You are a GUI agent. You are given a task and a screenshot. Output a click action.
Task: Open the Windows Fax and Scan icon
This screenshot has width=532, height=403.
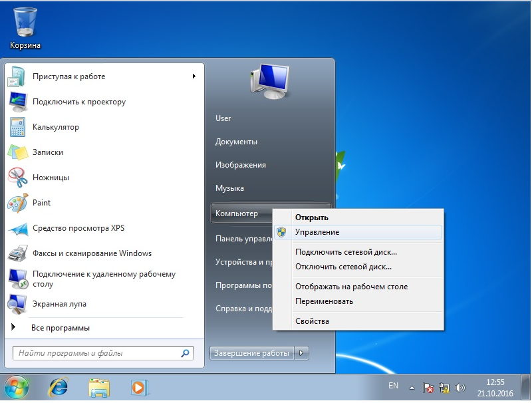click(18, 253)
